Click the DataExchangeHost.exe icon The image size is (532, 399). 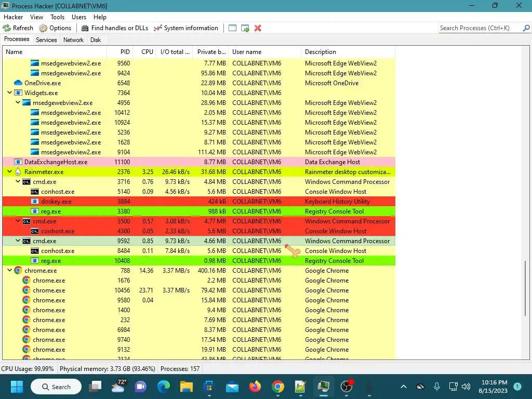click(18, 162)
